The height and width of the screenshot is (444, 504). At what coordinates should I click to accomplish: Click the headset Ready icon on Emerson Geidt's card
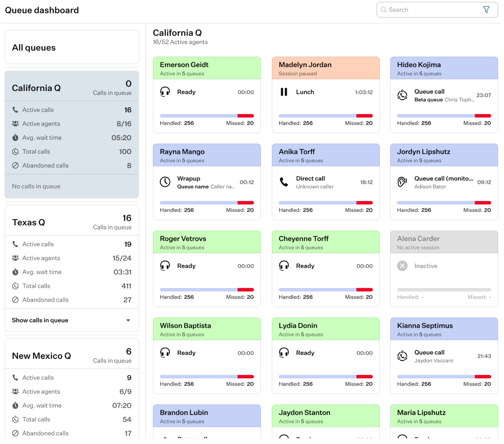pos(165,92)
